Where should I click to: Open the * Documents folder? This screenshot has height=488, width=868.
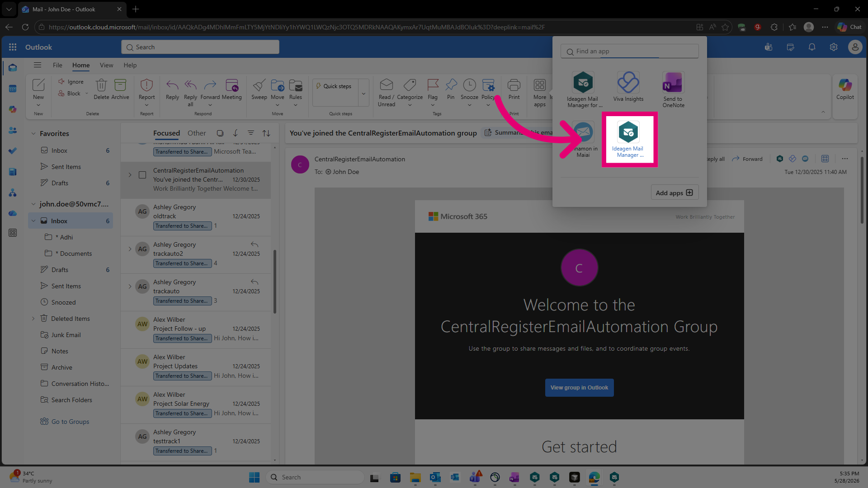click(73, 253)
